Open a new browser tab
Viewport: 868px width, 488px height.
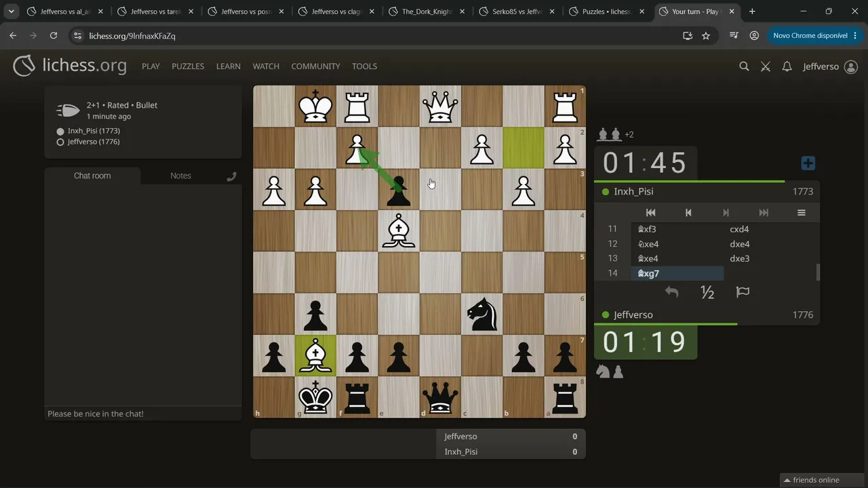coord(752,12)
